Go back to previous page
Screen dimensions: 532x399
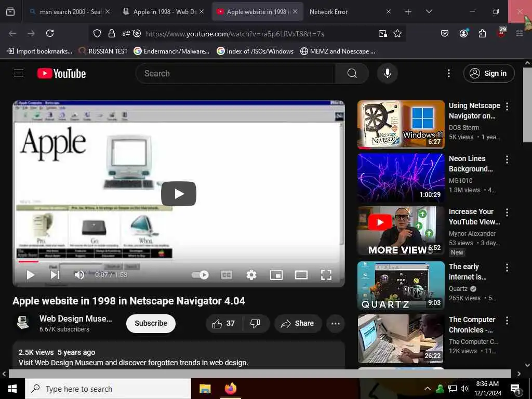[12, 33]
